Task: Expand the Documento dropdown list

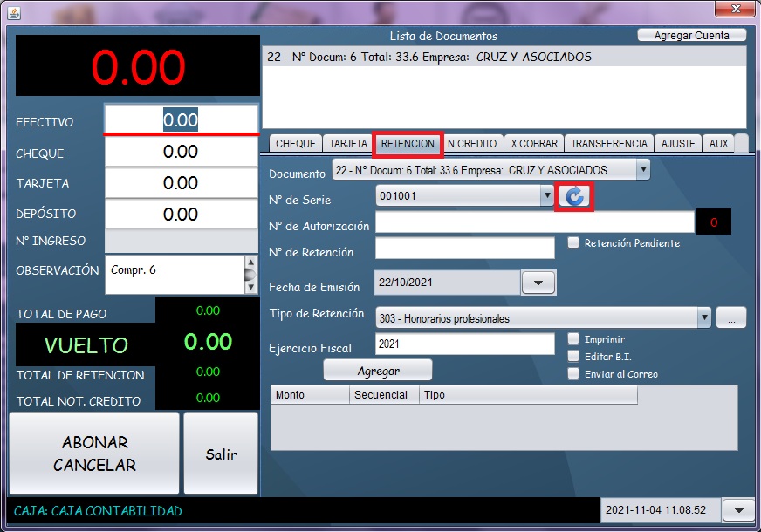Action: tap(642, 169)
